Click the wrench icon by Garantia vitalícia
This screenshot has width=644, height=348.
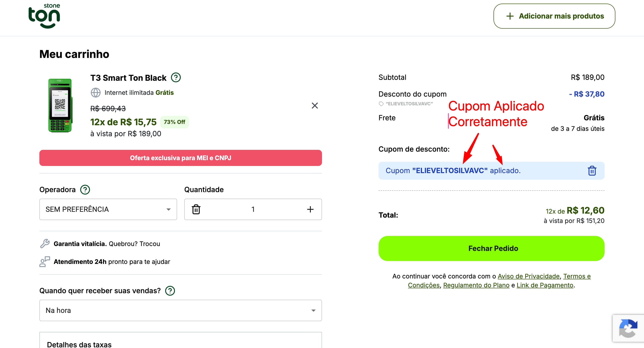pos(45,244)
